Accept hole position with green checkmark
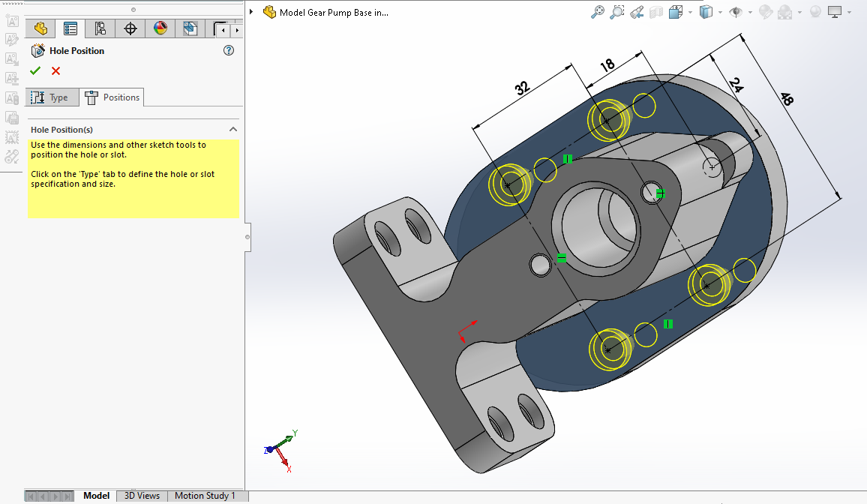The width and height of the screenshot is (867, 504). click(x=35, y=70)
